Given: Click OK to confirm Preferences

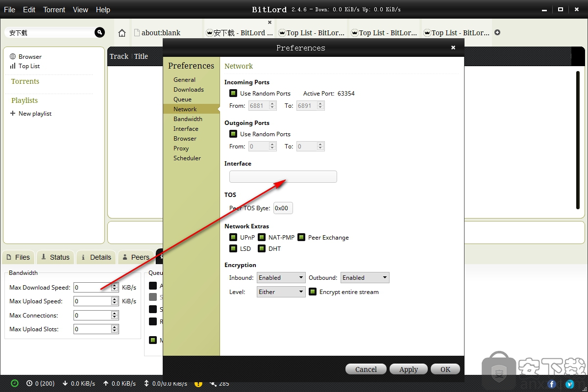Looking at the screenshot, I should [445, 369].
